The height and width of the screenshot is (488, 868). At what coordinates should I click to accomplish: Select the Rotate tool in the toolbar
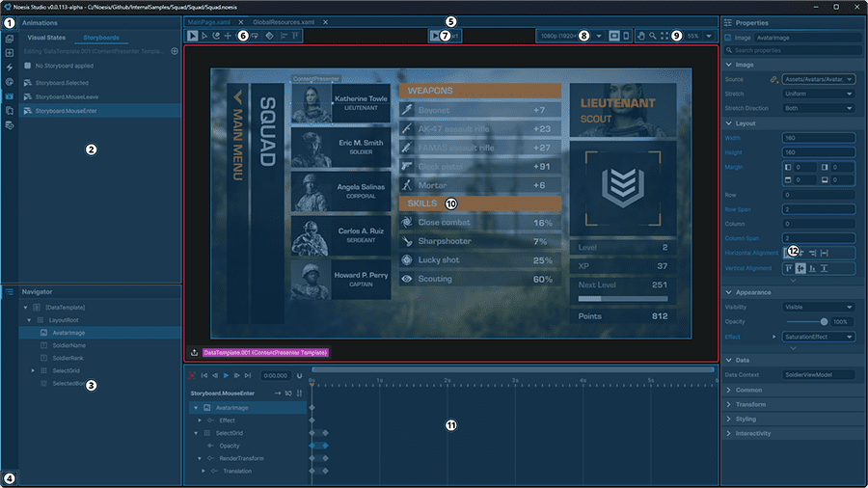point(216,36)
